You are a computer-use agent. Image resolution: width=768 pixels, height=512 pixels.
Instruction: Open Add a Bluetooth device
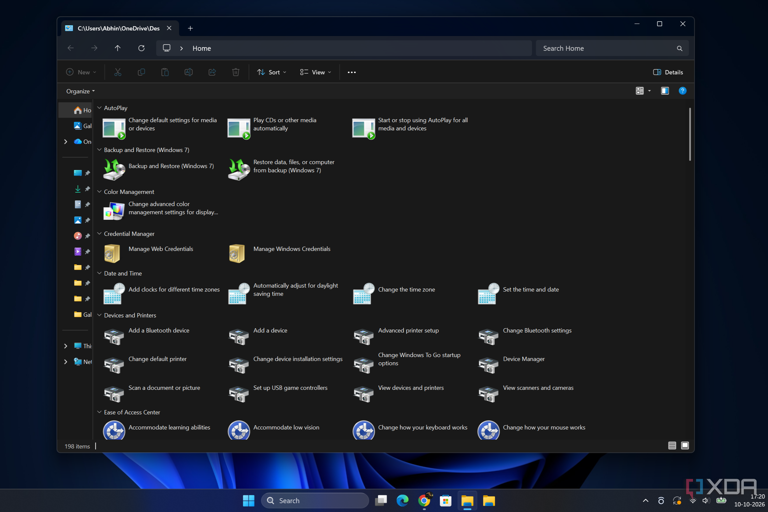click(146, 335)
